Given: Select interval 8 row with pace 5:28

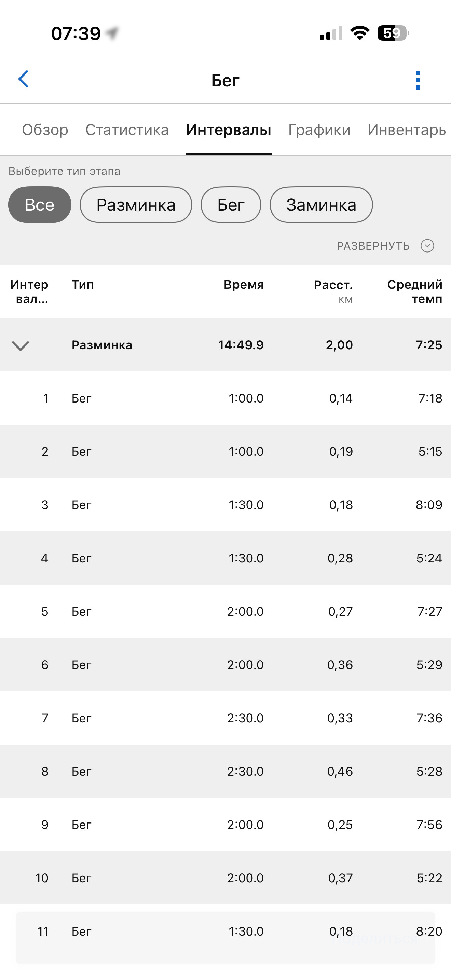Looking at the screenshot, I should 225,771.
